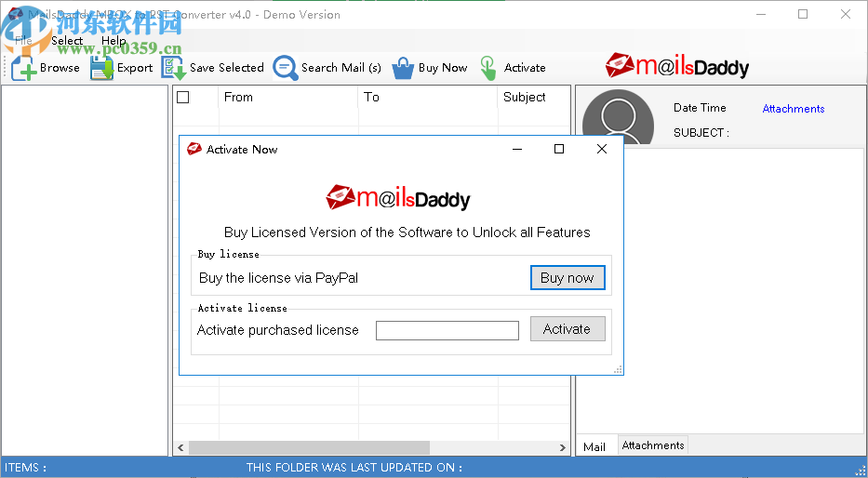The width and height of the screenshot is (868, 478).
Task: Maximize the Activate Now dialog
Action: (559, 149)
